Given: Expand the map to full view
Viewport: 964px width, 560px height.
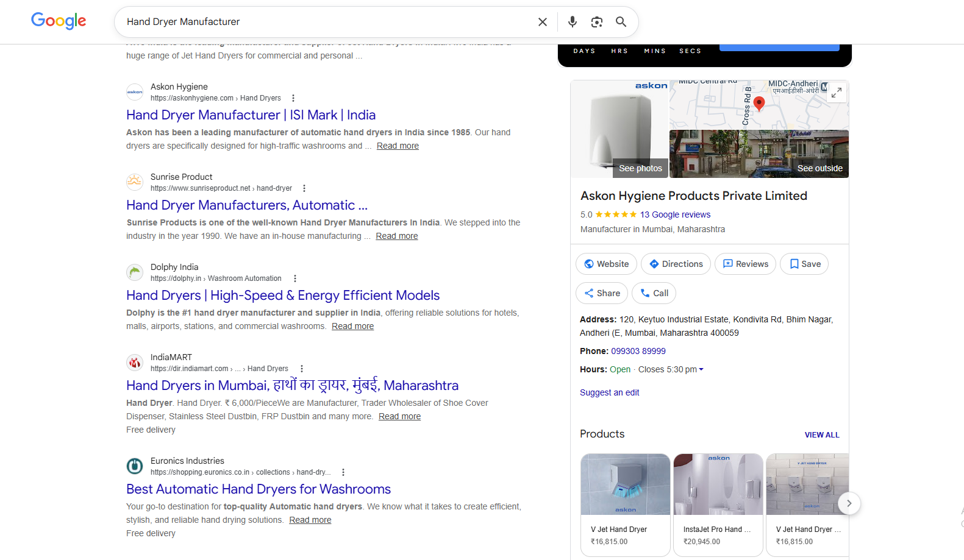Looking at the screenshot, I should 837,93.
